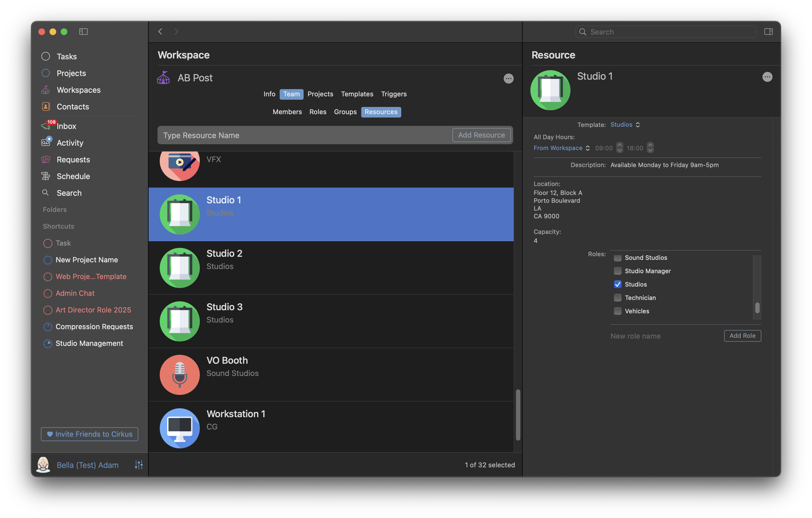Viewport: 812px width, 518px height.
Task: Uncheck the Studios role checkbox
Action: [x=617, y=284]
